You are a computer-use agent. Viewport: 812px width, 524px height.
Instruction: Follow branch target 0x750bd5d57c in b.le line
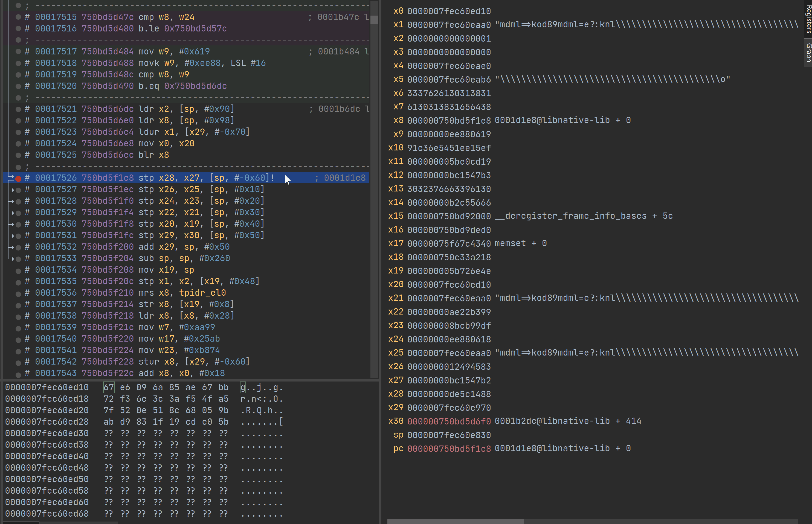click(x=195, y=29)
